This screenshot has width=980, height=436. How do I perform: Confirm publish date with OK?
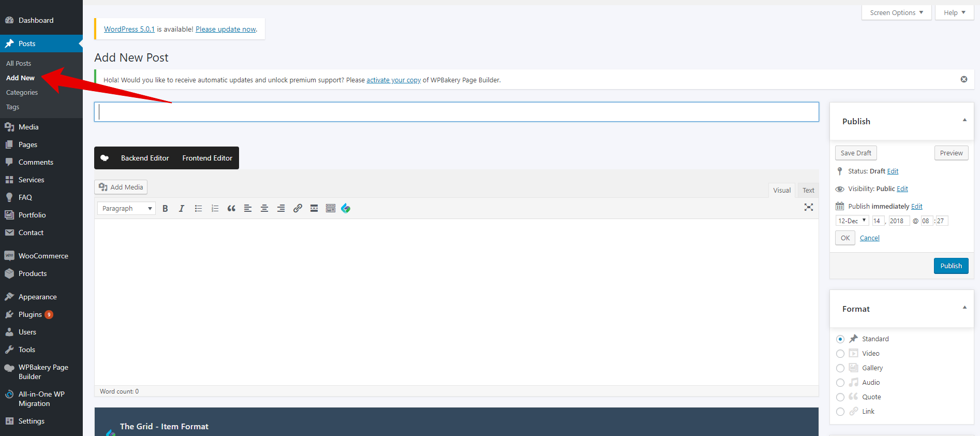[845, 238]
